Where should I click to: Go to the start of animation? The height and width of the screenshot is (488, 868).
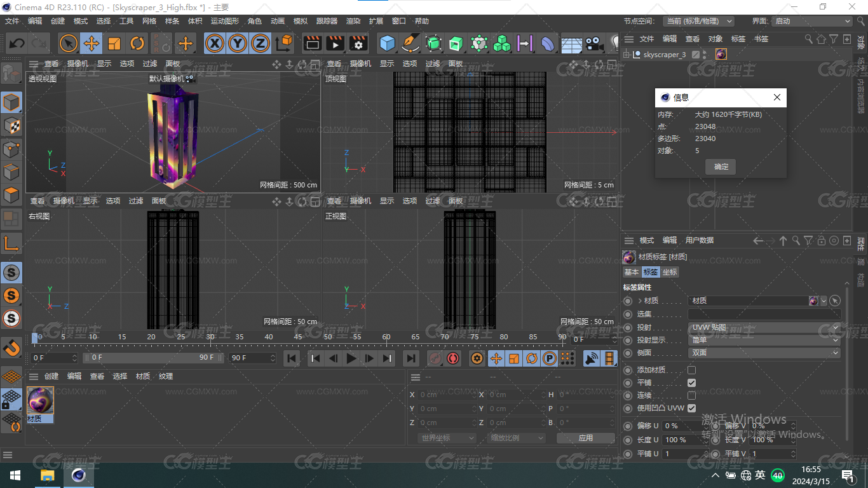292,358
